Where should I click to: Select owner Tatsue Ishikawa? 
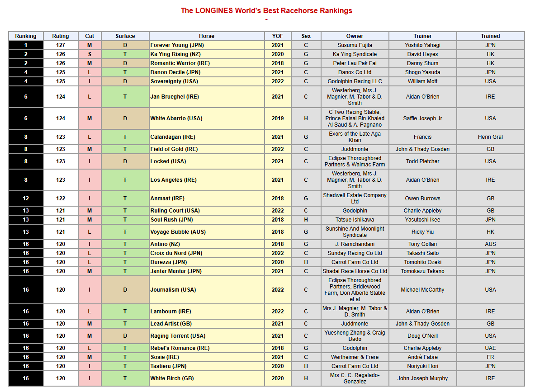pos(355,220)
